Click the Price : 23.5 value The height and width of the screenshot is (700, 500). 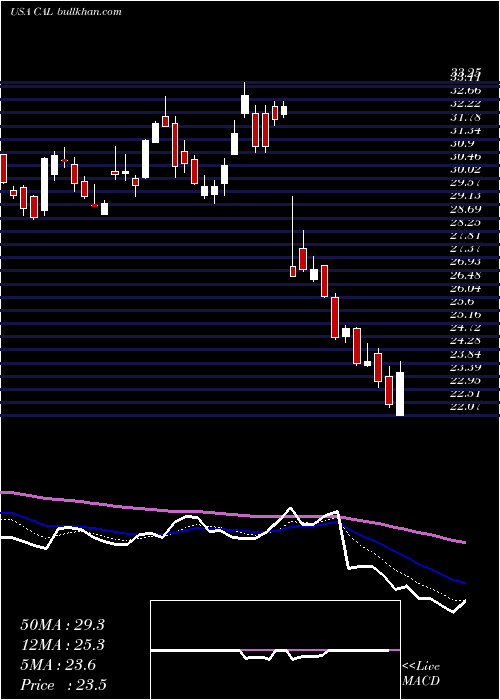click(63, 685)
